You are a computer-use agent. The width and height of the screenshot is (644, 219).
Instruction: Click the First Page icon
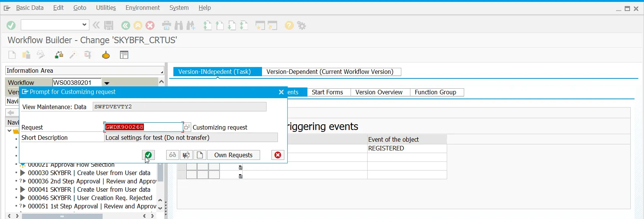point(207,25)
